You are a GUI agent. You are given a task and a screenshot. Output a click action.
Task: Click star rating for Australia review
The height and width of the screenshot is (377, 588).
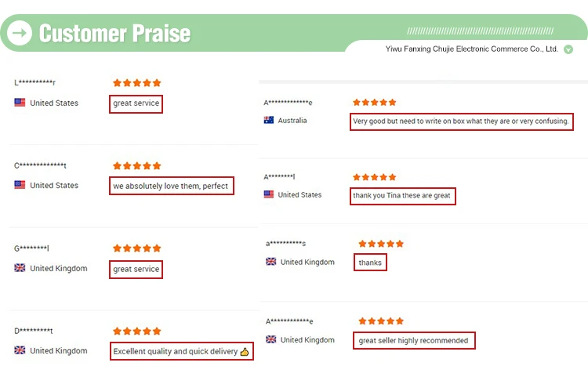(374, 103)
